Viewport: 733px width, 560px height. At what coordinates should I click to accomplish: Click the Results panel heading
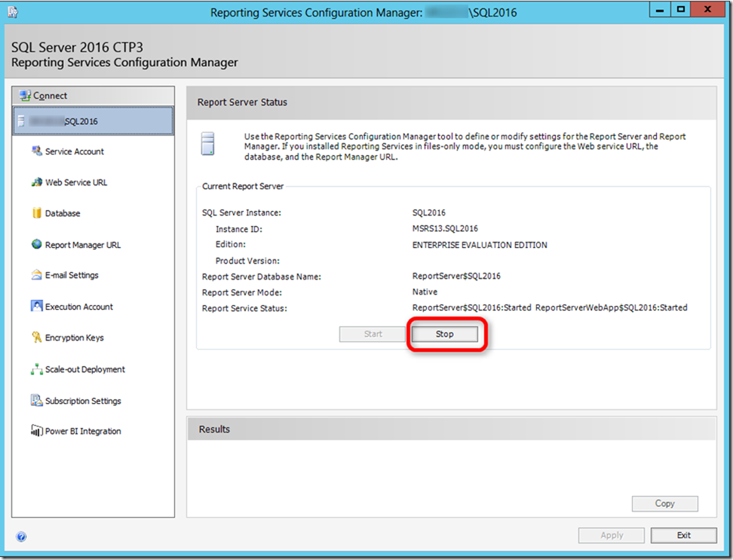tap(214, 429)
